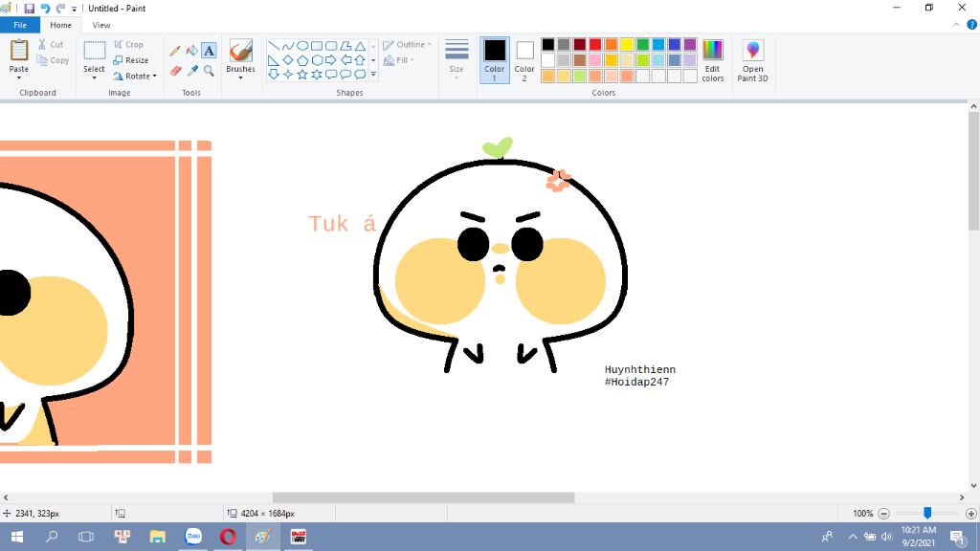This screenshot has width=980, height=551.
Task: Choose the Rectangle shape
Action: click(x=317, y=46)
